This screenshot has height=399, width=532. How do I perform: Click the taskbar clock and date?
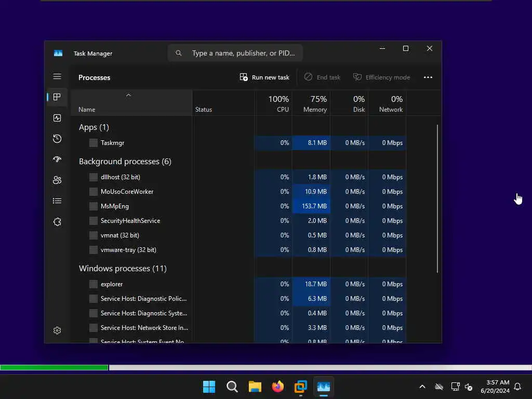[x=495, y=387]
